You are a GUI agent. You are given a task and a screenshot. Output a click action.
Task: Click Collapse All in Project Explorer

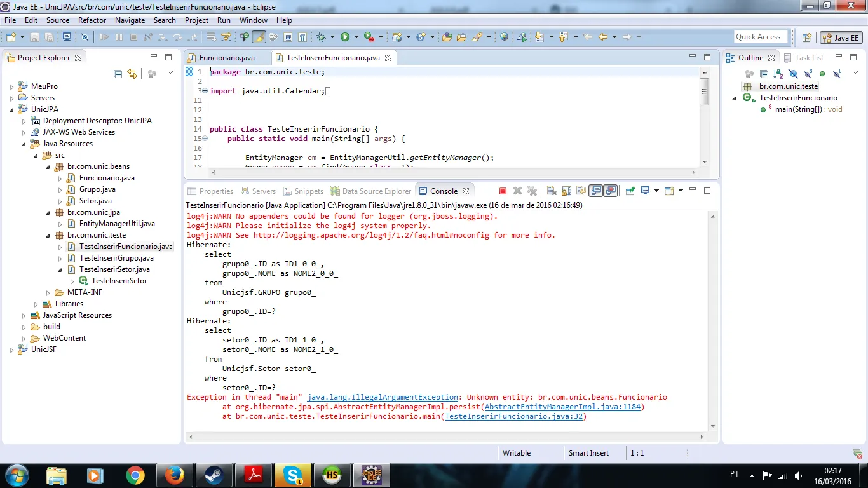point(118,74)
